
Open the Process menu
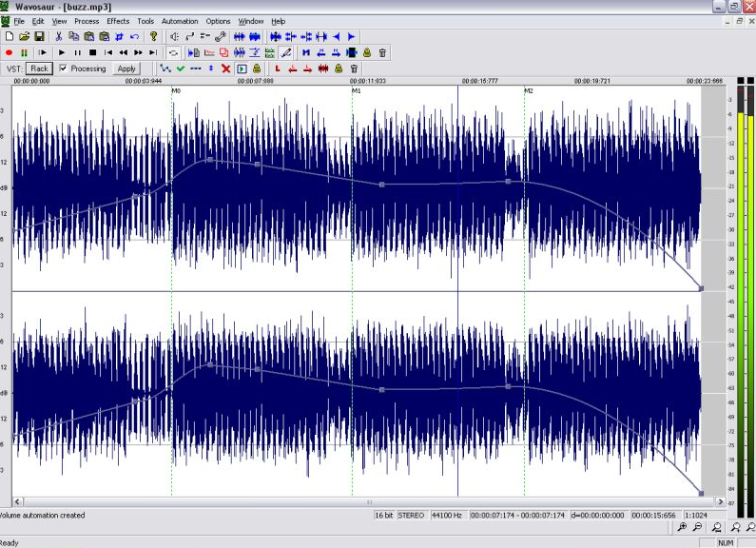pos(87,21)
